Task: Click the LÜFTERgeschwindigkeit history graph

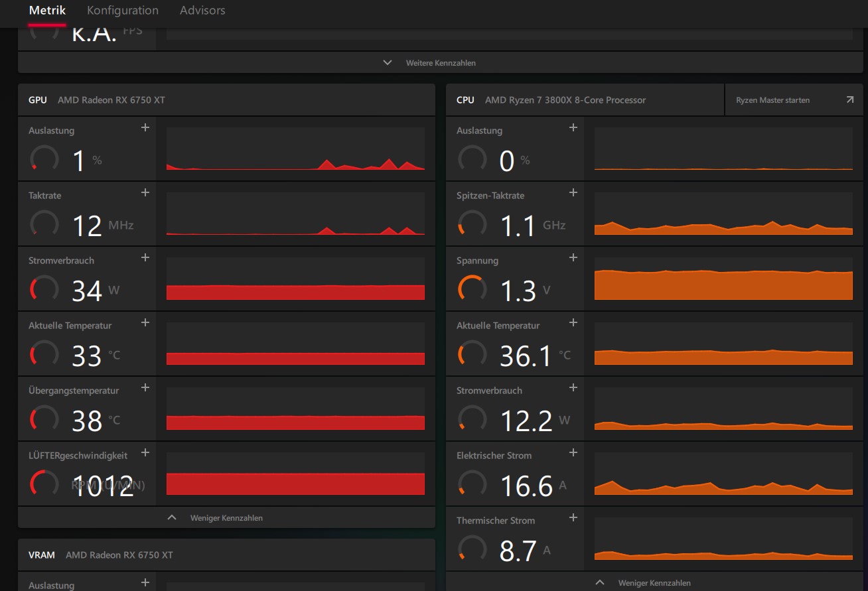Action: tap(295, 474)
